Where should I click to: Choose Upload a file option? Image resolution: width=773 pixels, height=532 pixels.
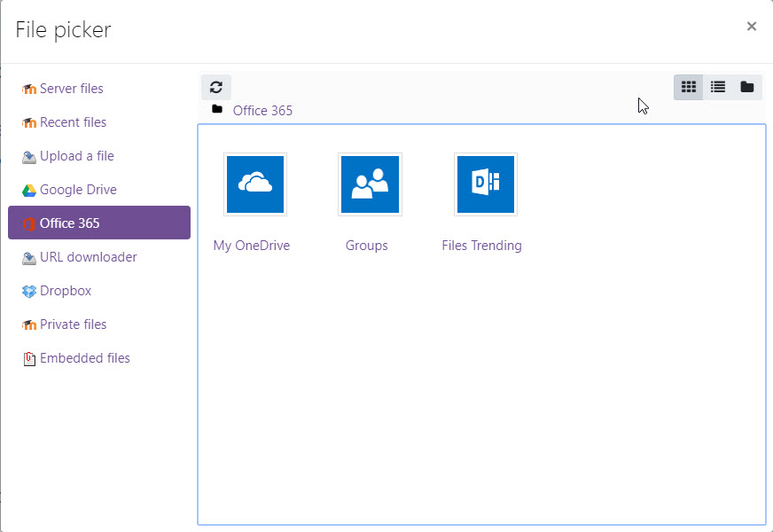(x=76, y=156)
